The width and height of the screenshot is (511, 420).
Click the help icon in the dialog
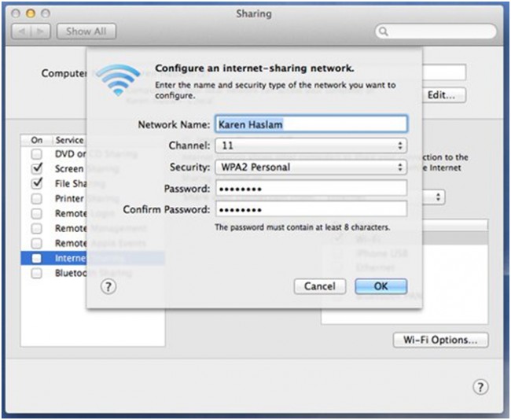click(x=109, y=287)
